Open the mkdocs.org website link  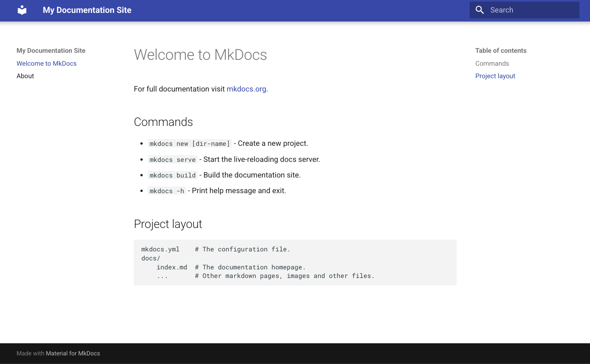tap(246, 89)
